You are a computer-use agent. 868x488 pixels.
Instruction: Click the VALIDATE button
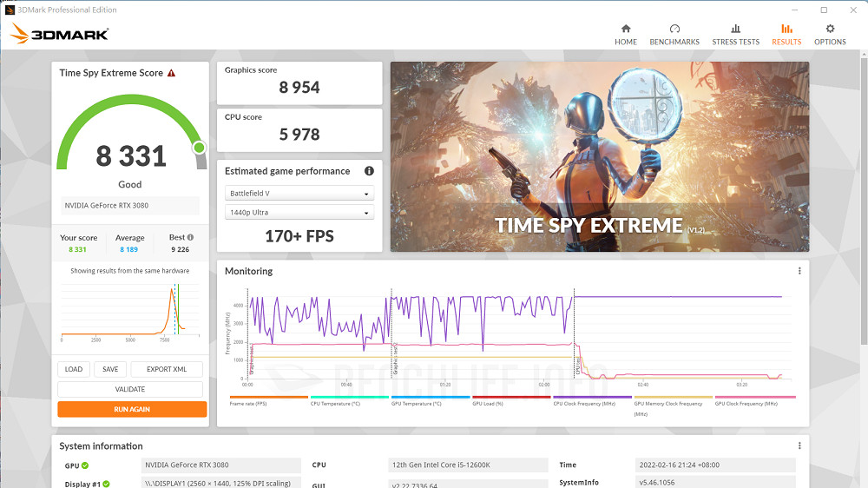[x=130, y=389]
